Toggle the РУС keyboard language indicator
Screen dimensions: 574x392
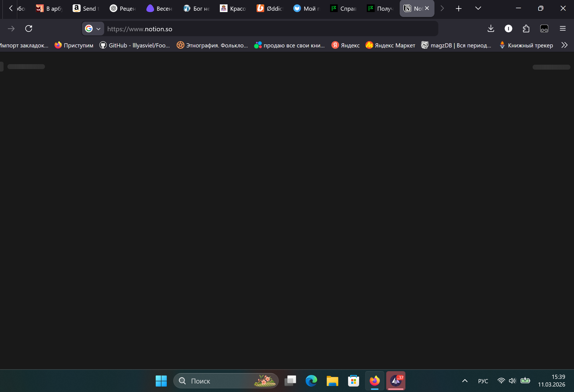tap(483, 381)
